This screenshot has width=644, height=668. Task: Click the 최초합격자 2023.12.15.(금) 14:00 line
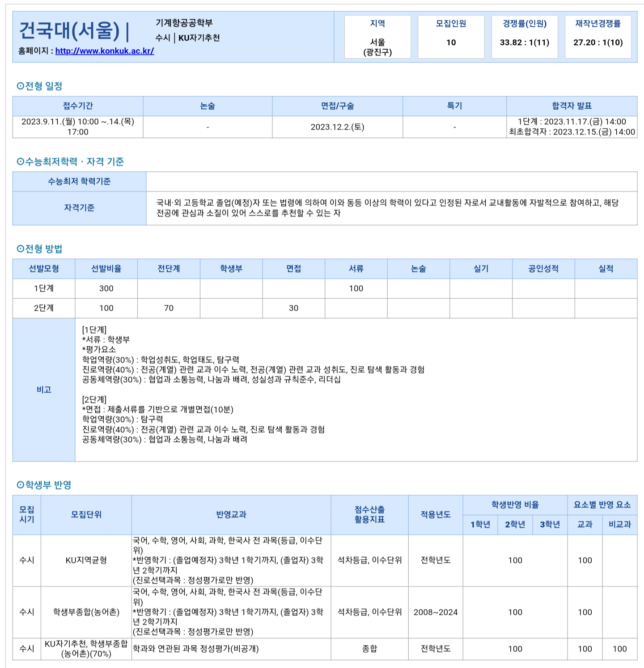pyautogui.click(x=572, y=132)
